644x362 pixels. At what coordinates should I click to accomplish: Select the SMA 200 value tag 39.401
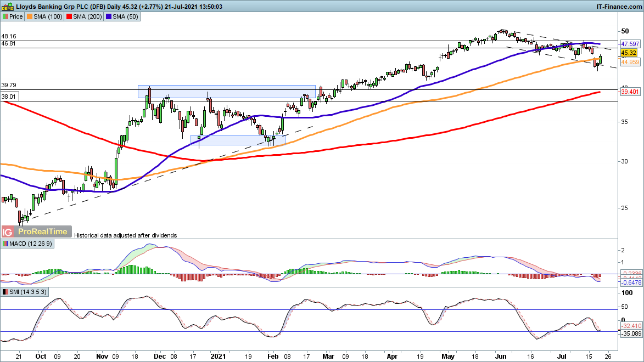point(630,92)
